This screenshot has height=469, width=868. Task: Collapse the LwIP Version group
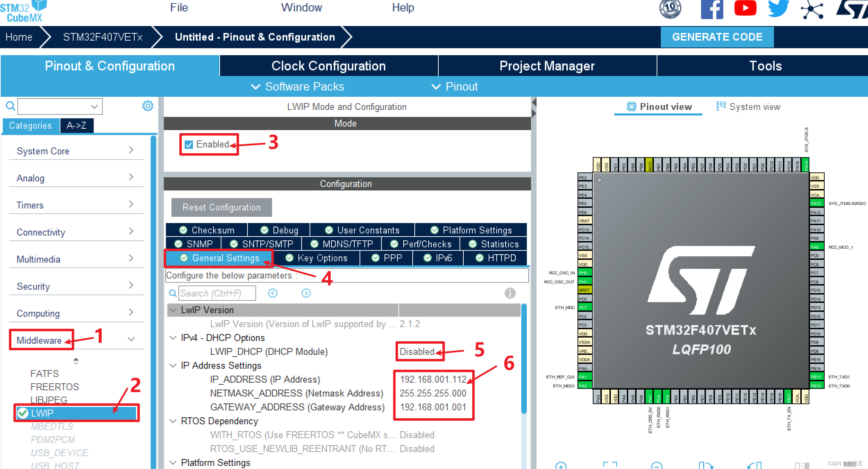coord(173,310)
